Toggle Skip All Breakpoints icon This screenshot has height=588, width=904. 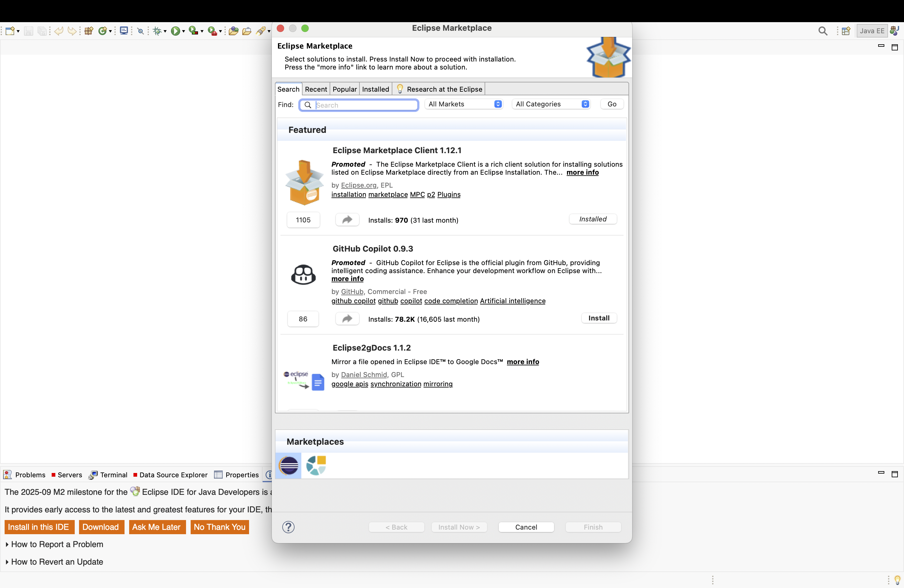pos(141,31)
